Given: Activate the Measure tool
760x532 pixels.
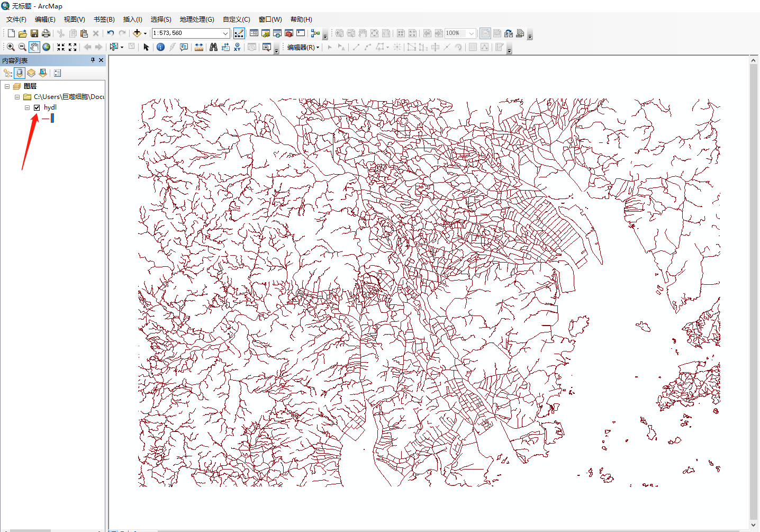Looking at the screenshot, I should (x=199, y=47).
